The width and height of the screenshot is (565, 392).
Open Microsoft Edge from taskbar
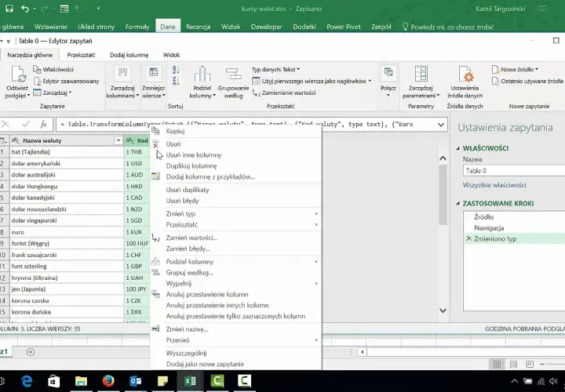(x=27, y=381)
